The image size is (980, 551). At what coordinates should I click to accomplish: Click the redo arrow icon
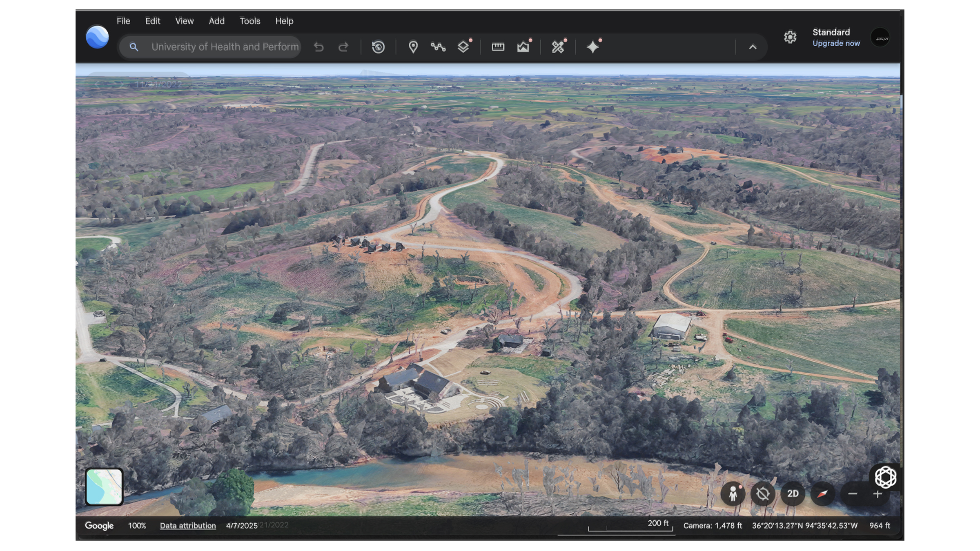(343, 47)
